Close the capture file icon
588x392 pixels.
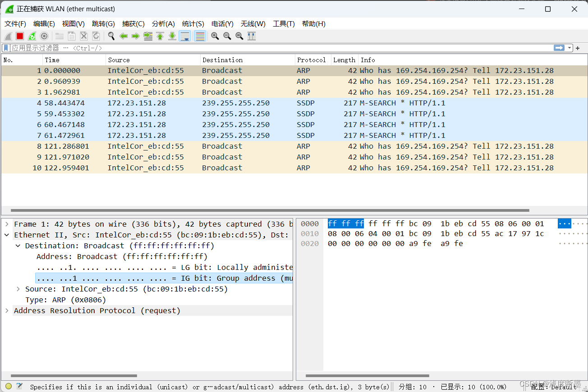tap(84, 36)
